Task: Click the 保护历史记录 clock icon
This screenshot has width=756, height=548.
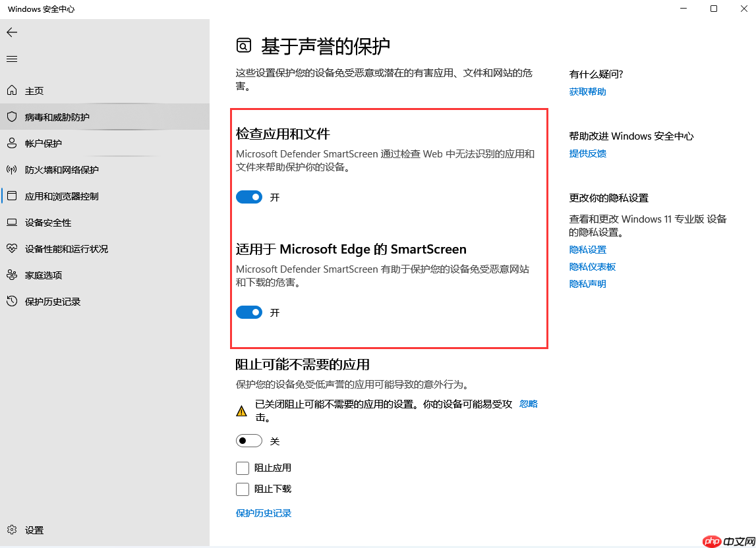Action: click(11, 301)
